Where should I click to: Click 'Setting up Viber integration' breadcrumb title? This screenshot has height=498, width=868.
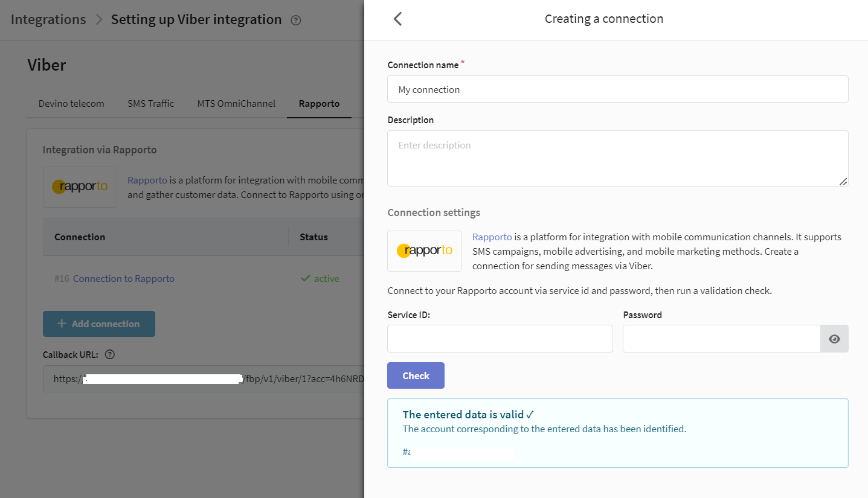click(x=196, y=19)
